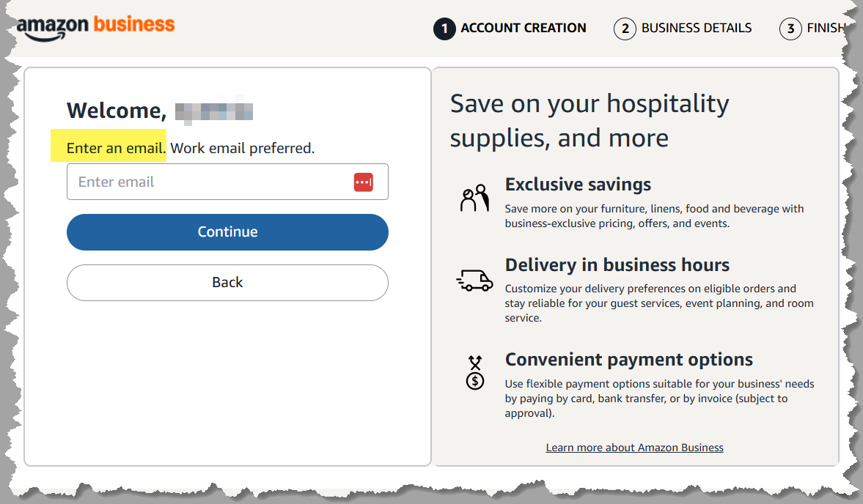Viewport: 863px width, 504px height.
Task: Click the red password manager icon
Action: (x=364, y=182)
